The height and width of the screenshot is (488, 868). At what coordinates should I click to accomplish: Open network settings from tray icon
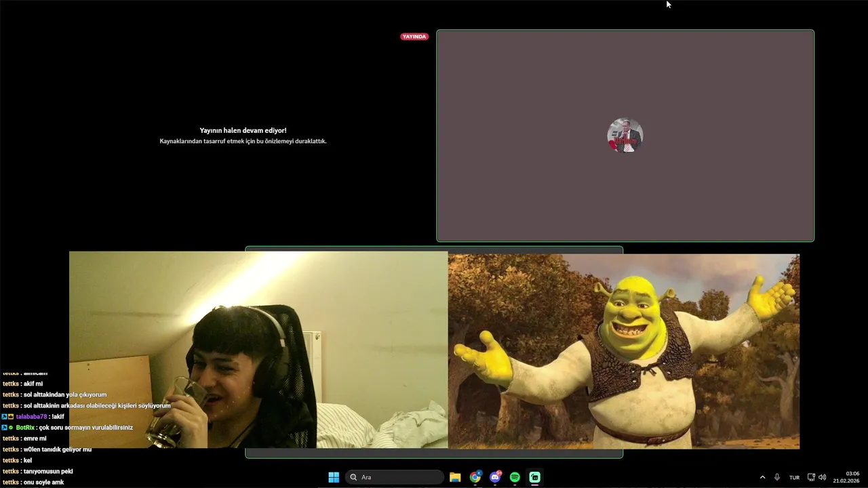click(x=811, y=477)
